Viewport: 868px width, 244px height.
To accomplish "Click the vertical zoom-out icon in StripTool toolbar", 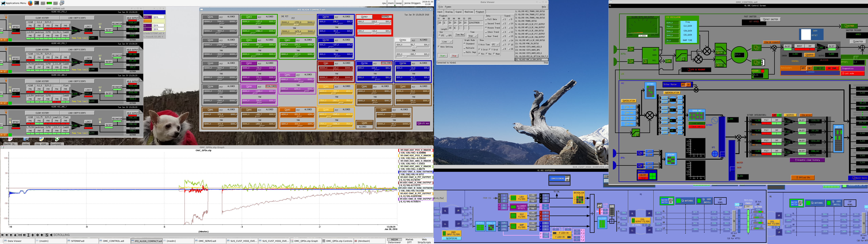I will coord(33,235).
